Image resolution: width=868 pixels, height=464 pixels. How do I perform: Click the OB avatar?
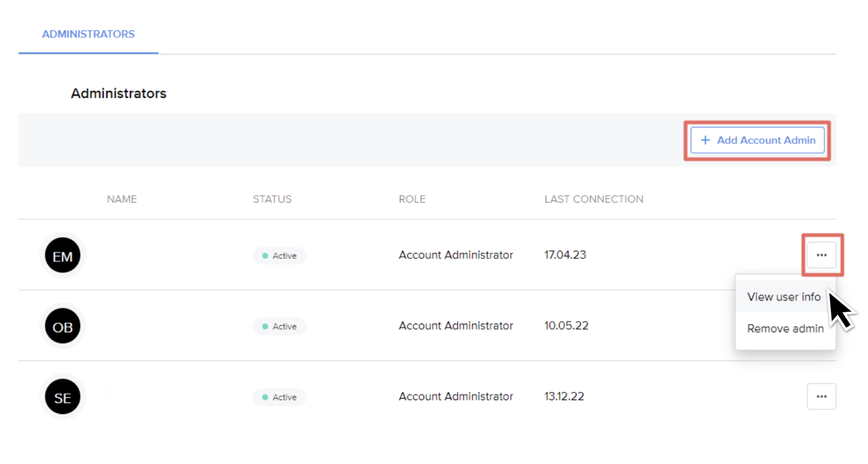click(63, 327)
